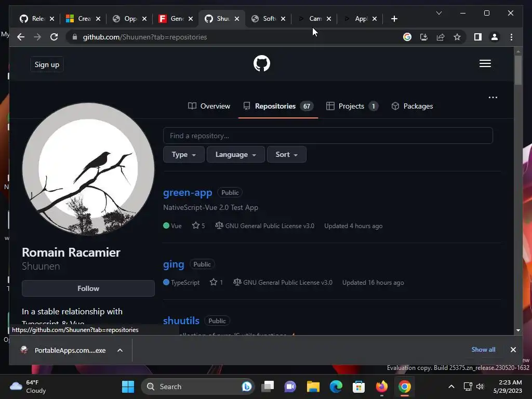Open Firefox from the taskbar
The height and width of the screenshot is (399, 532).
coord(382,387)
